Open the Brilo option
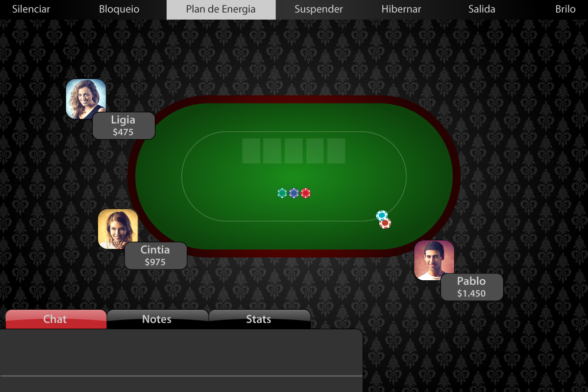Image resolution: width=588 pixels, height=392 pixels. point(565,9)
